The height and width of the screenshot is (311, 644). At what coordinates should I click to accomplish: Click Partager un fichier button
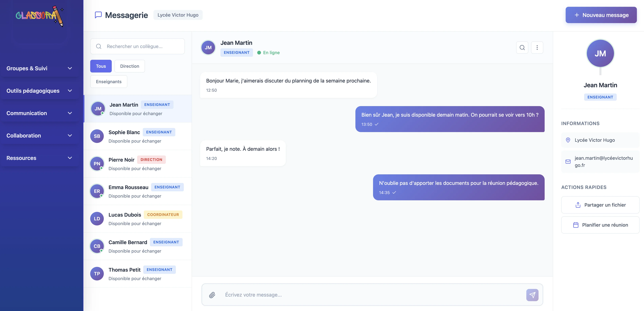(x=600, y=205)
